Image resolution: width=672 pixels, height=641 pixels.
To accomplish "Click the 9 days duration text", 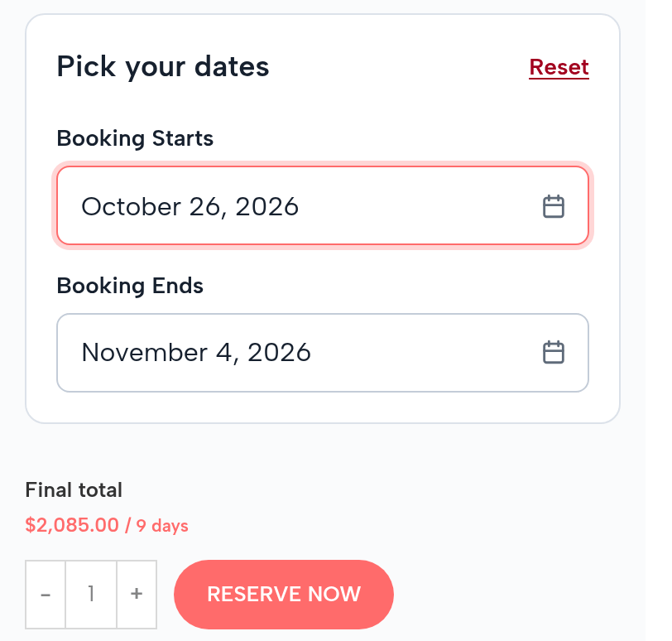I will click(162, 526).
